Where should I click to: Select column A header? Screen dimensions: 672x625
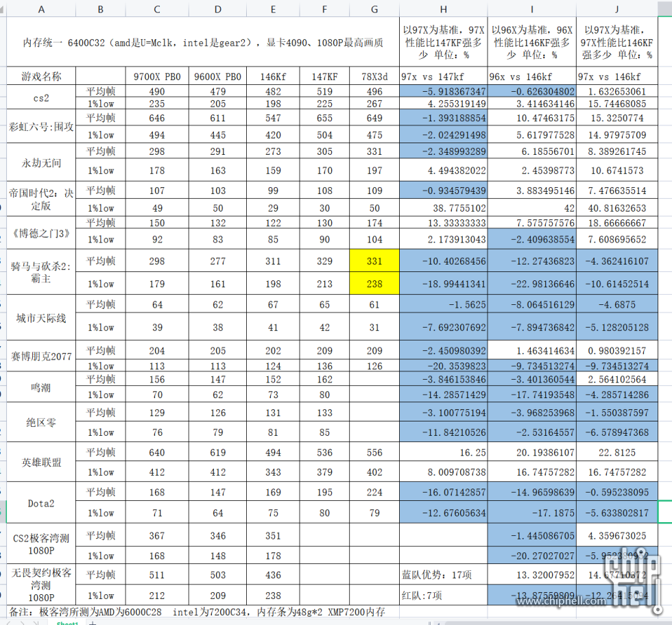click(41, 9)
